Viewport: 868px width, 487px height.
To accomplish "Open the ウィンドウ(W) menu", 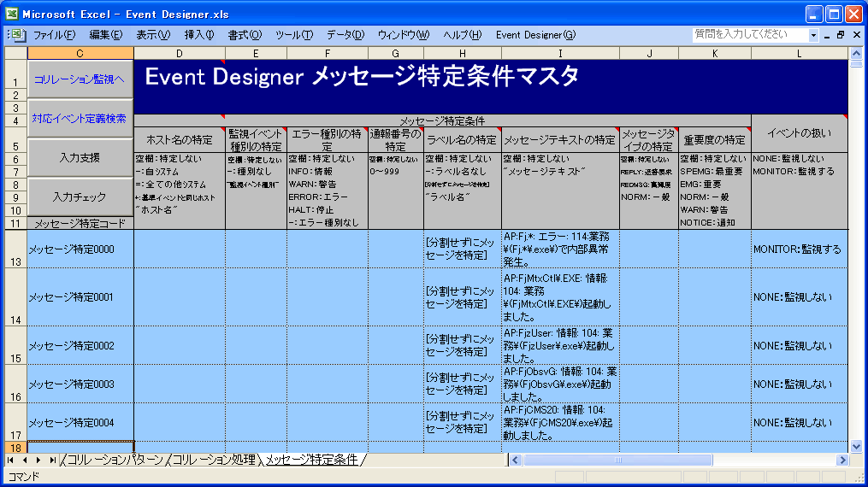I will pos(403,35).
